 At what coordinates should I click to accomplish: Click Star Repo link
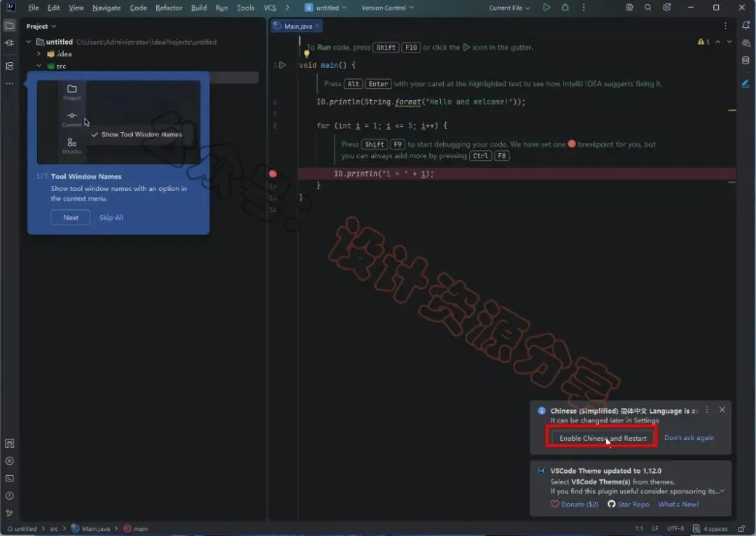628,505
